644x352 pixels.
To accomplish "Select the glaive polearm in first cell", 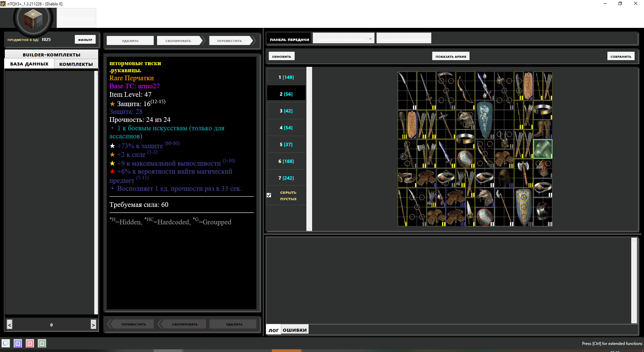I will (407, 91).
